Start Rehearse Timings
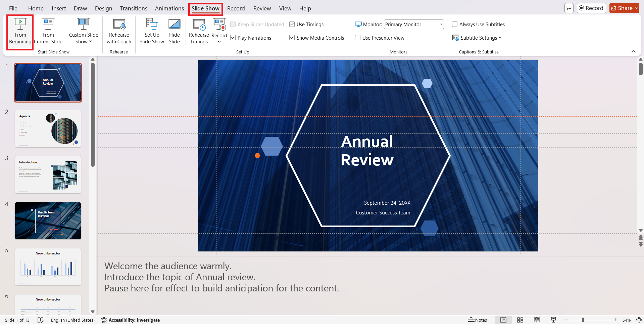This screenshot has width=644, height=324. point(199,32)
